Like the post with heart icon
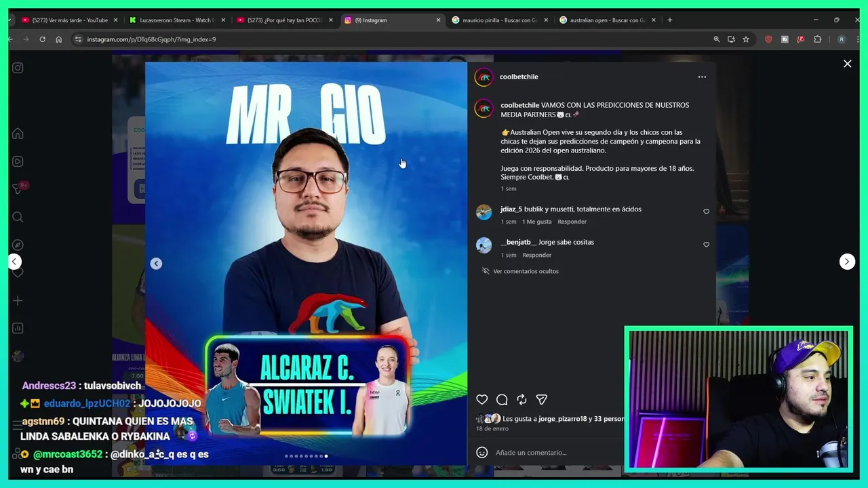Viewport: 868px width, 488px height. coord(481,400)
